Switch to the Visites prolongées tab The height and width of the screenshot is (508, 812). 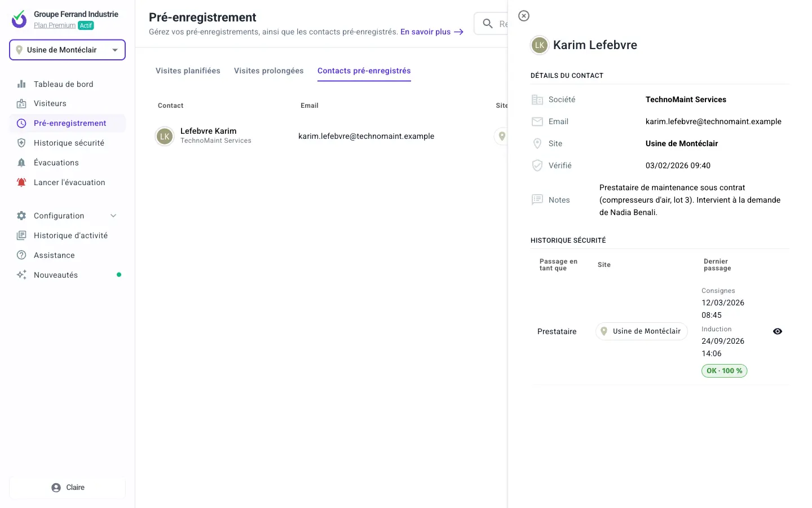point(269,71)
